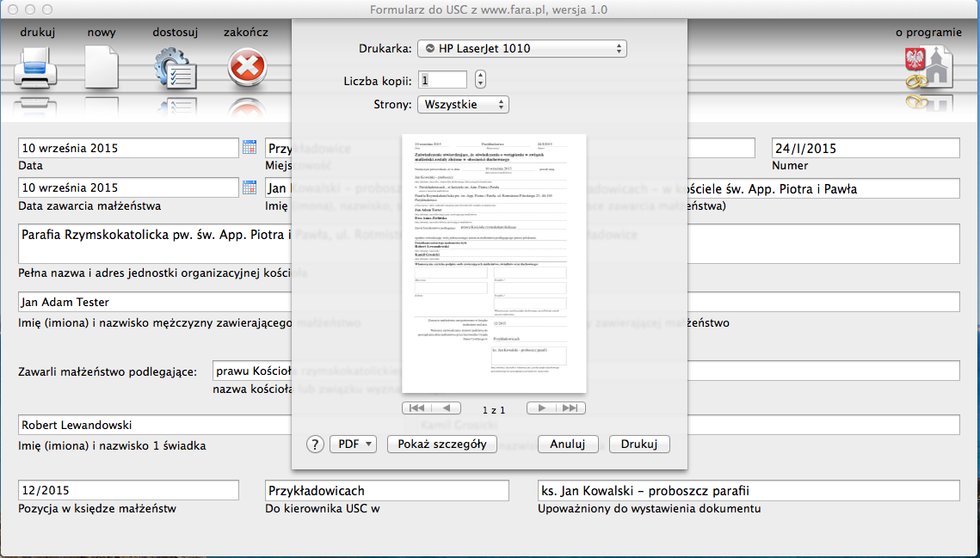This screenshot has width=980, height=558.
Task: Go to previous preview page
Action: tap(447, 408)
